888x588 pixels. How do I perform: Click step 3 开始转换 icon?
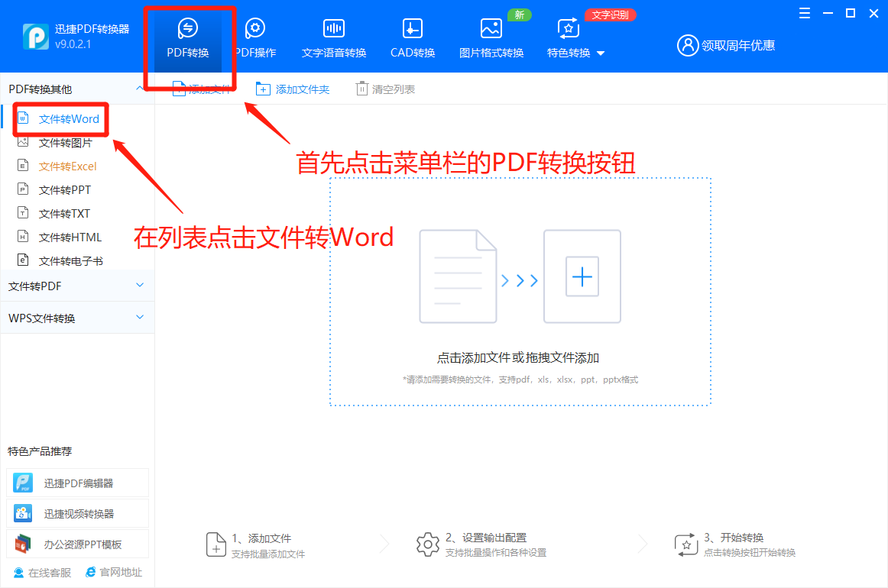685,544
